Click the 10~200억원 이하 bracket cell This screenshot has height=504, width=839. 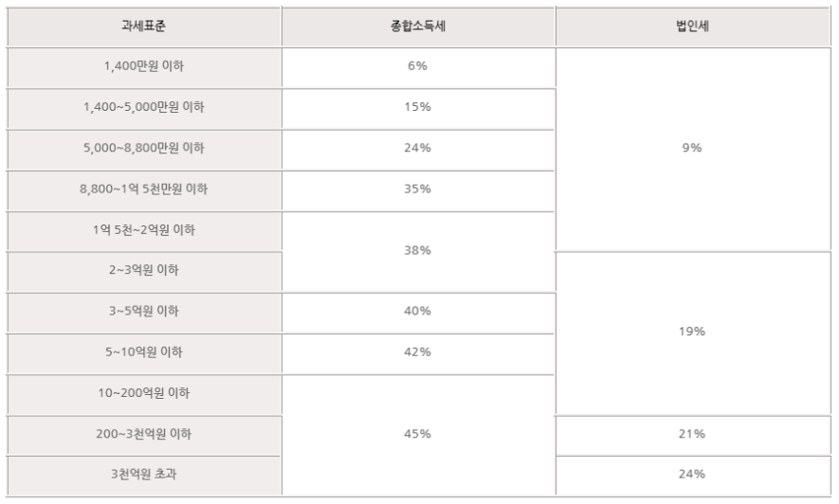tap(144, 393)
